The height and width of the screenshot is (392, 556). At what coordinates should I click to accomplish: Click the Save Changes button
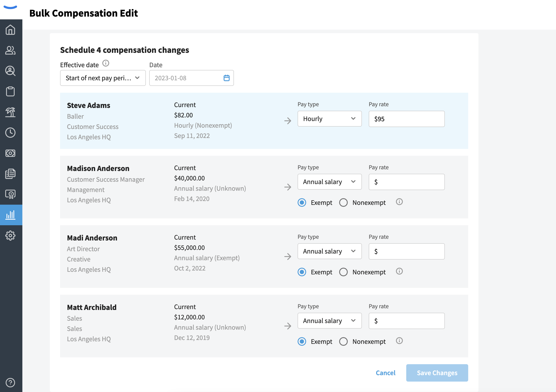437,373
